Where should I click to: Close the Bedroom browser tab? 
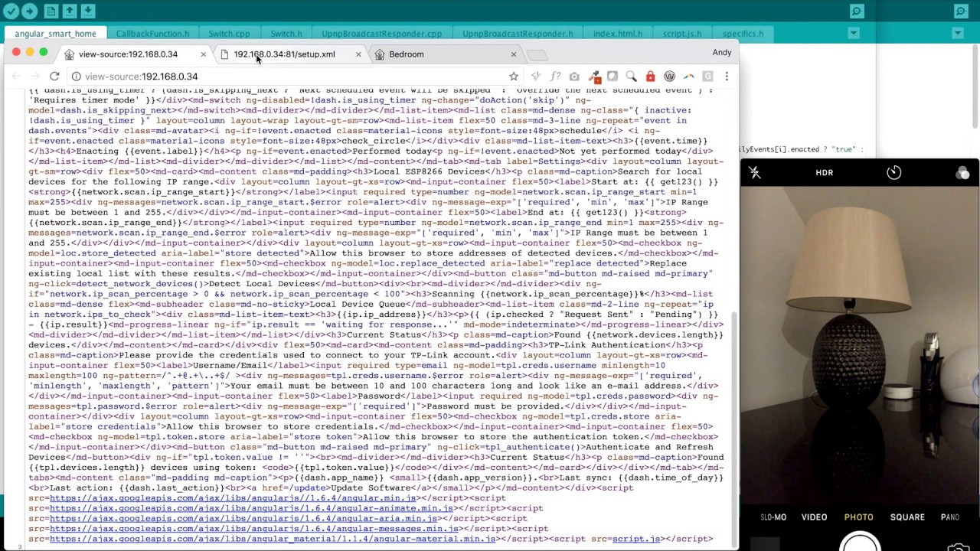pos(514,54)
